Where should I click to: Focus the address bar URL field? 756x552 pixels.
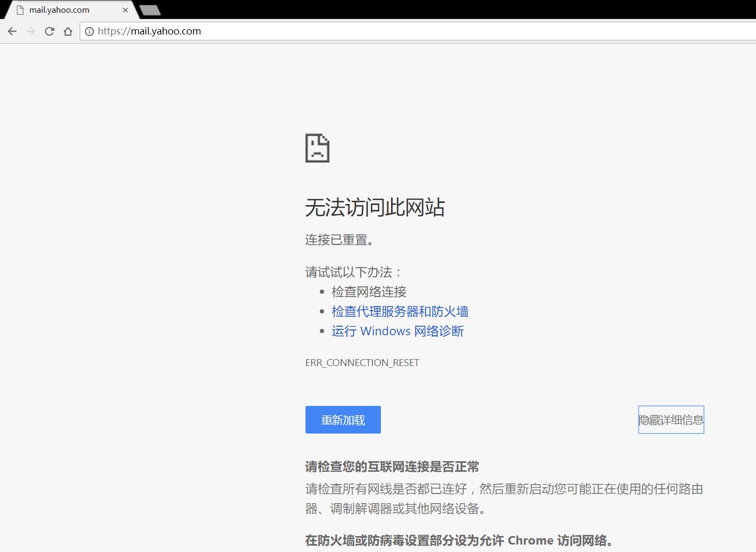tap(372, 31)
